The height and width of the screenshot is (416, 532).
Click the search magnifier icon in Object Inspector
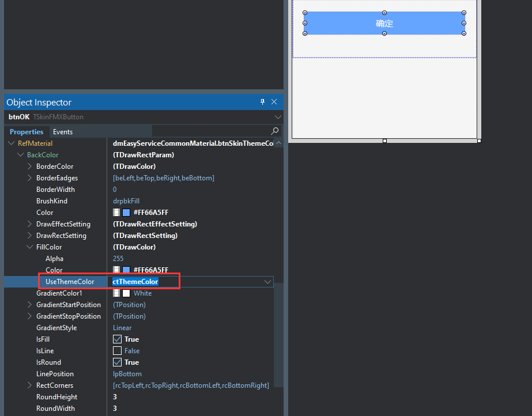tap(275, 131)
